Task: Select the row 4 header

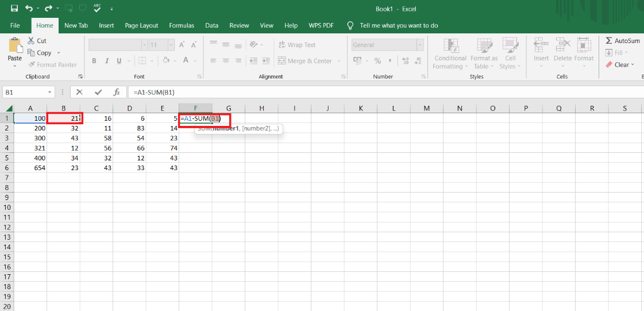Action: click(x=6, y=148)
